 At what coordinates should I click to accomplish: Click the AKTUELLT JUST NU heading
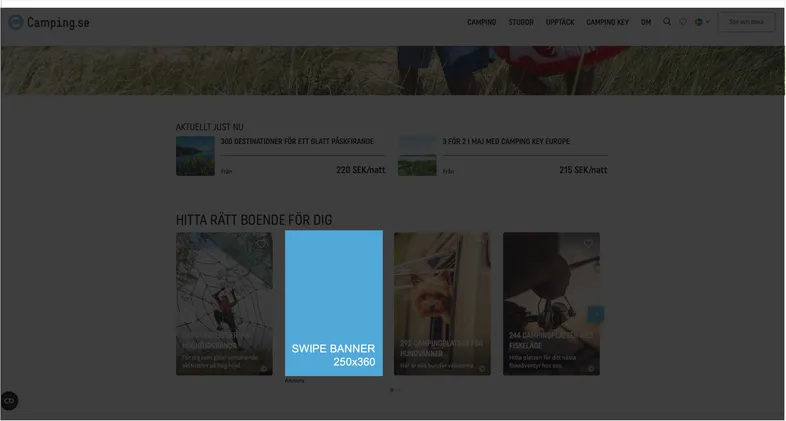tap(210, 127)
